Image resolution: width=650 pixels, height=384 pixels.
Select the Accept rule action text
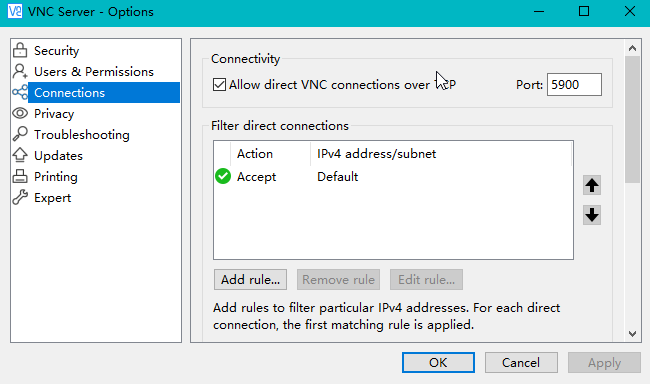point(256,177)
